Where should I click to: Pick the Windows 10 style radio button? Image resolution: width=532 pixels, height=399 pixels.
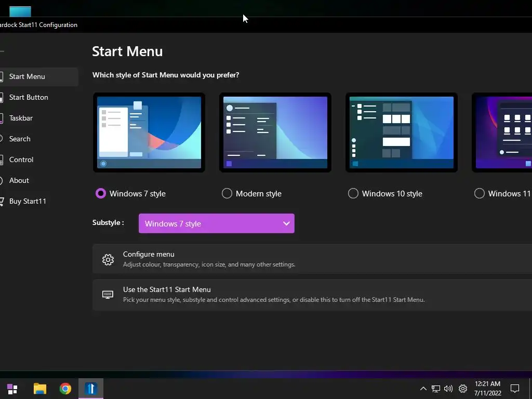pyautogui.click(x=353, y=193)
